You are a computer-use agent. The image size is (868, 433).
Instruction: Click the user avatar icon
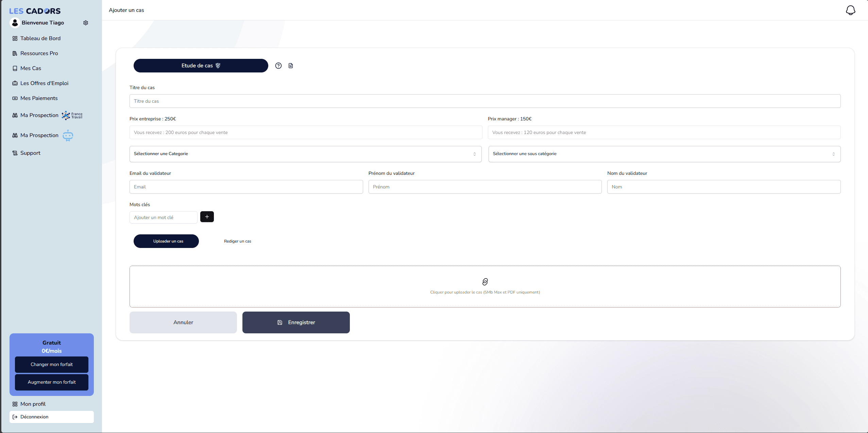15,23
